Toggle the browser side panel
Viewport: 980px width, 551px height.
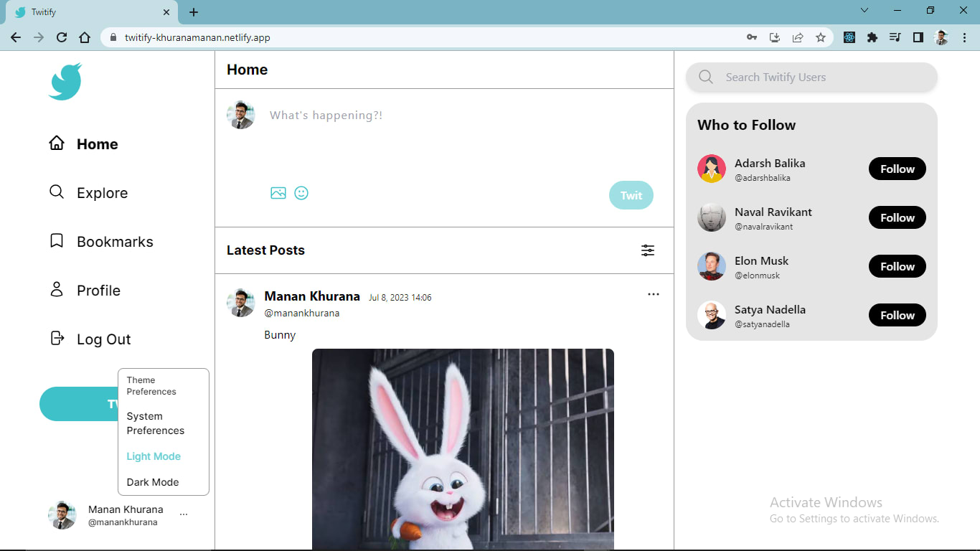click(x=918, y=37)
